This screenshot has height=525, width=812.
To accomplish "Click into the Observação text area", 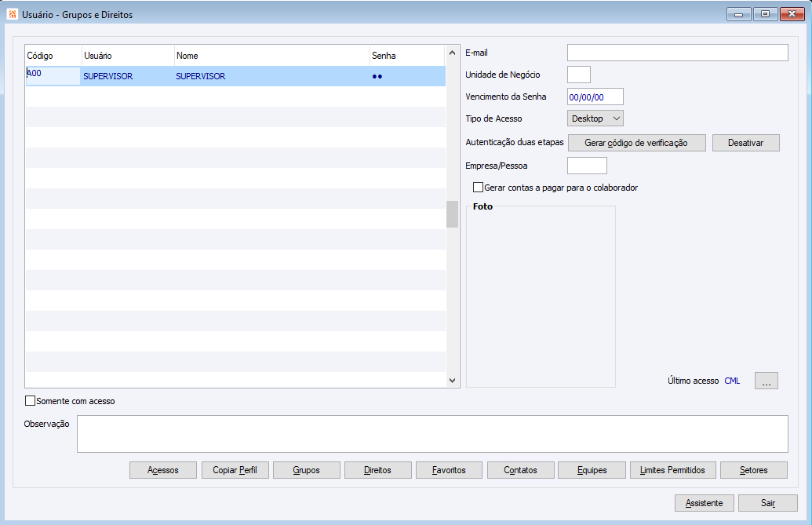I will pyautogui.click(x=432, y=434).
